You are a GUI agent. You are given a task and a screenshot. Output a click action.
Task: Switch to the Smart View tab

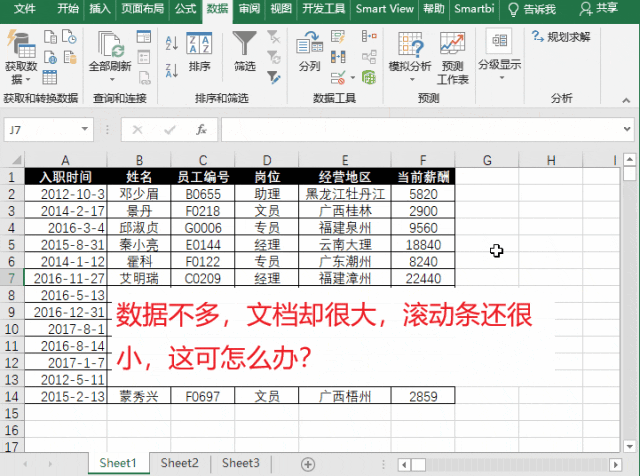[384, 9]
